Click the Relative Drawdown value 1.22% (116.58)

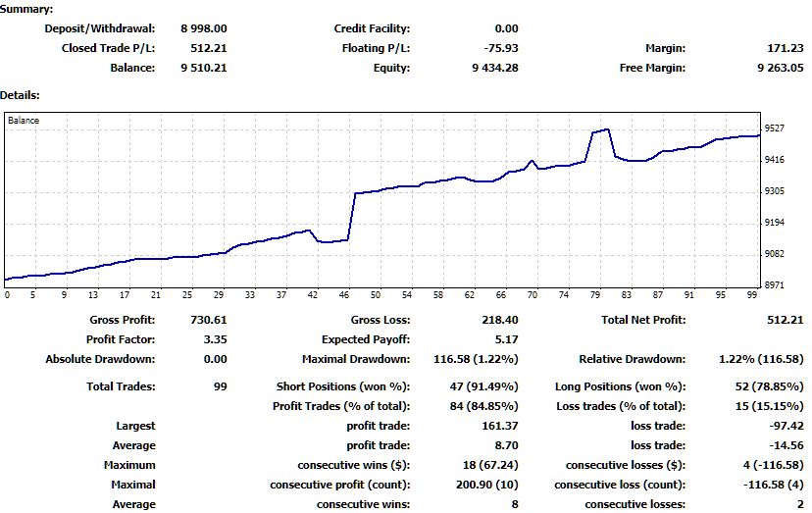(761, 359)
